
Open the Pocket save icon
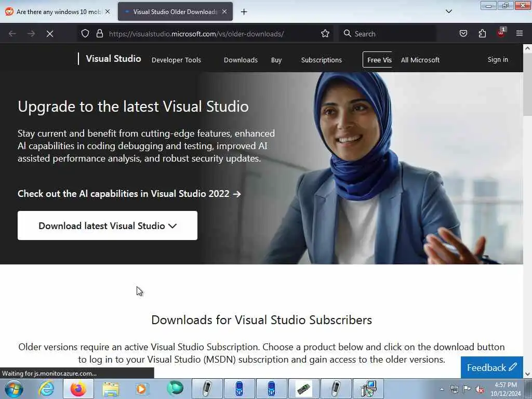tap(463, 34)
